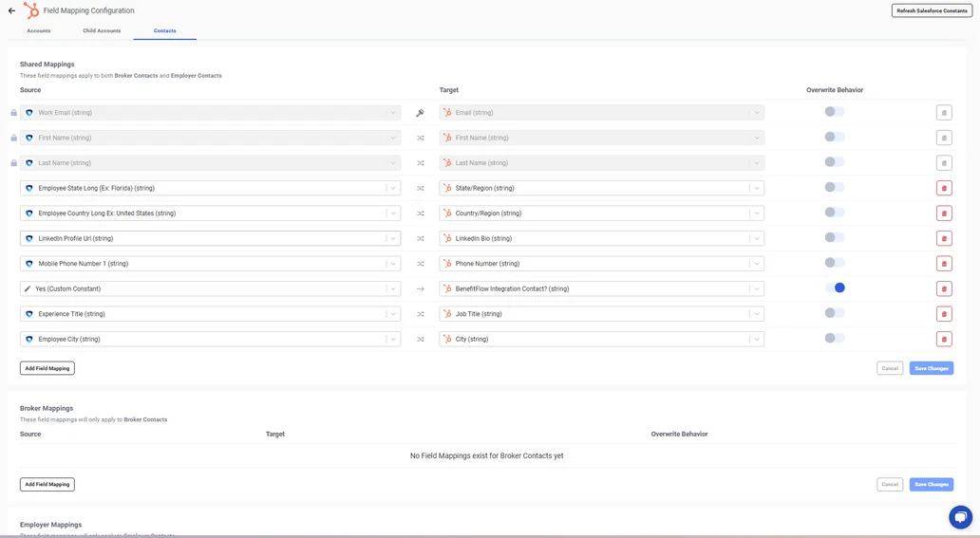
Task: Add Field Mapping under Shared Mappings
Action: 47,368
